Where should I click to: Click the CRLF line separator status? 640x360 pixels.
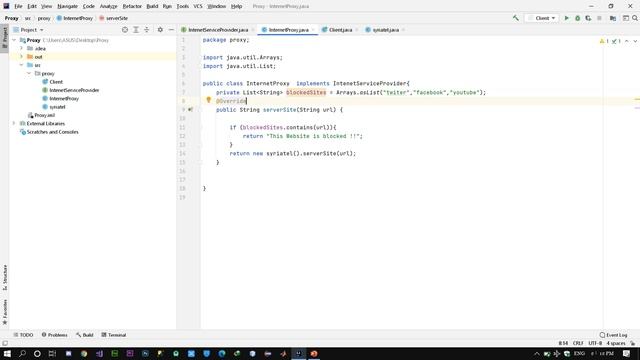578,343
